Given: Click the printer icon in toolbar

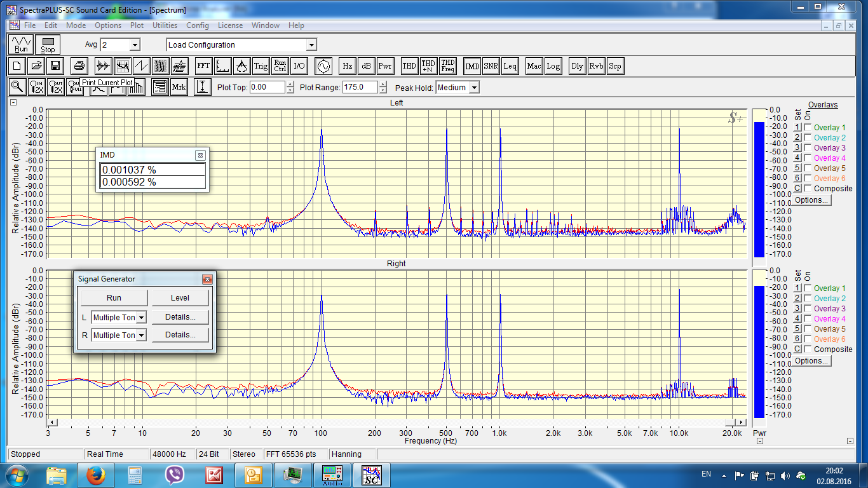Looking at the screenshot, I should [79, 65].
